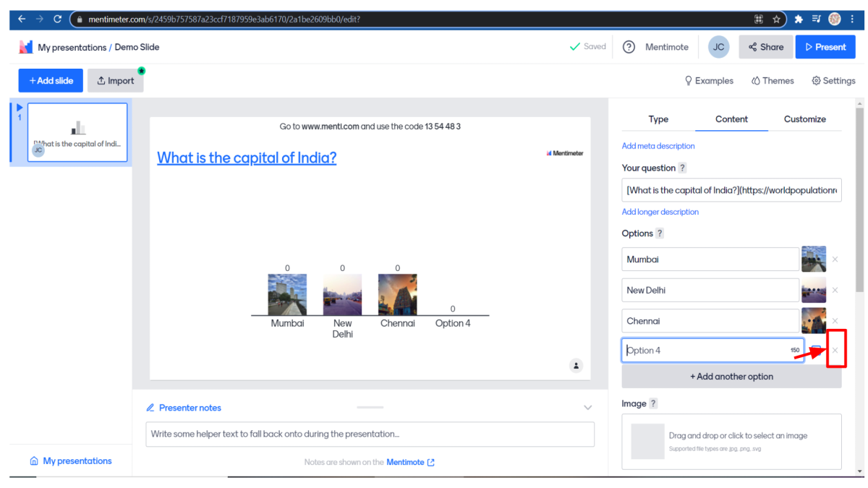Image resolution: width=868 pixels, height=488 pixels.
Task: Reload the page in the browser
Action: [x=58, y=20]
